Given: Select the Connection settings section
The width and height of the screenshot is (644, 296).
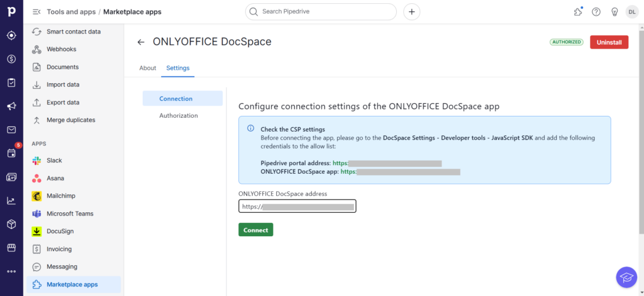Looking at the screenshot, I should (182, 99).
